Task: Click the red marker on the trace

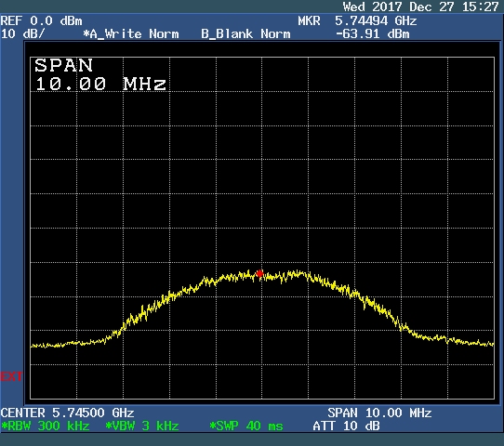Action: [259, 273]
